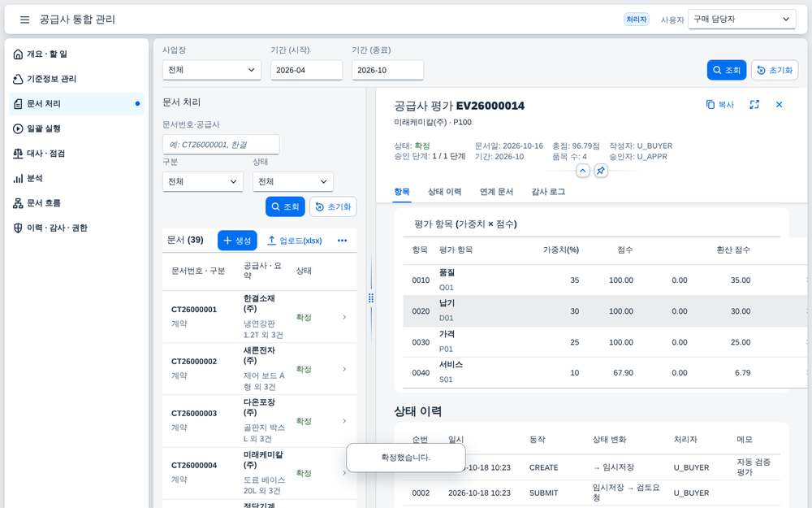Open 대사 · 점검 sidebar item
Screen dimensions: 812x508
click(x=76, y=154)
